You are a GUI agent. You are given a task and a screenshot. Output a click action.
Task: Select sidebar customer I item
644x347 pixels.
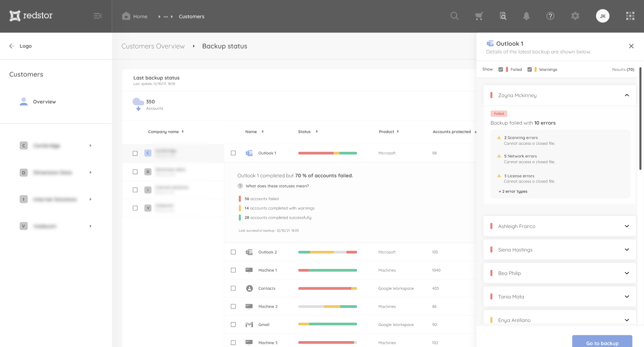[56, 199]
